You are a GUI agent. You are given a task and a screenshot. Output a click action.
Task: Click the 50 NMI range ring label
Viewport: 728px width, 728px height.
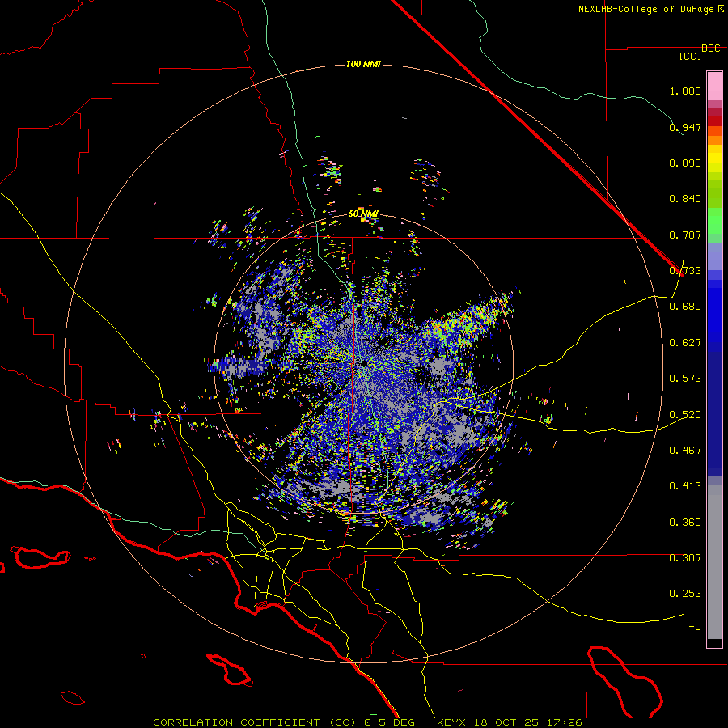click(363, 214)
